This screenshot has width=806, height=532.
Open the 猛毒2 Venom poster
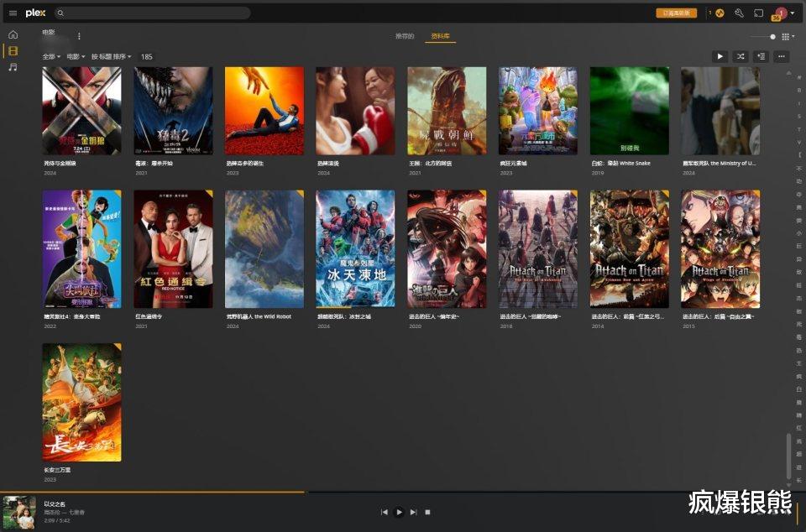(173, 111)
